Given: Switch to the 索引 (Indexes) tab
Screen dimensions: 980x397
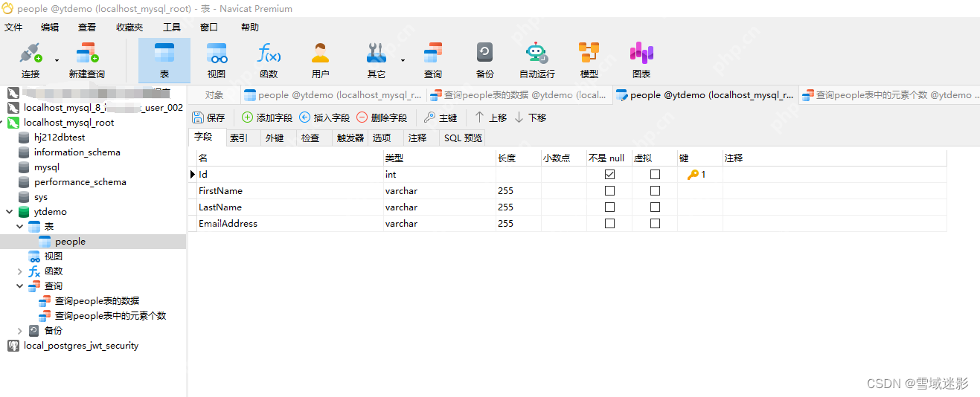Looking at the screenshot, I should (x=242, y=138).
